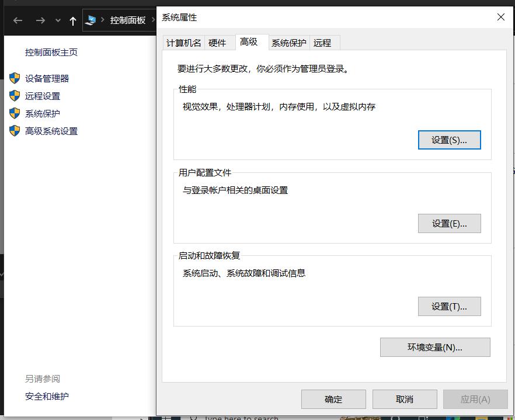Click the back navigation arrow
This screenshot has height=420, width=515.
[17, 20]
